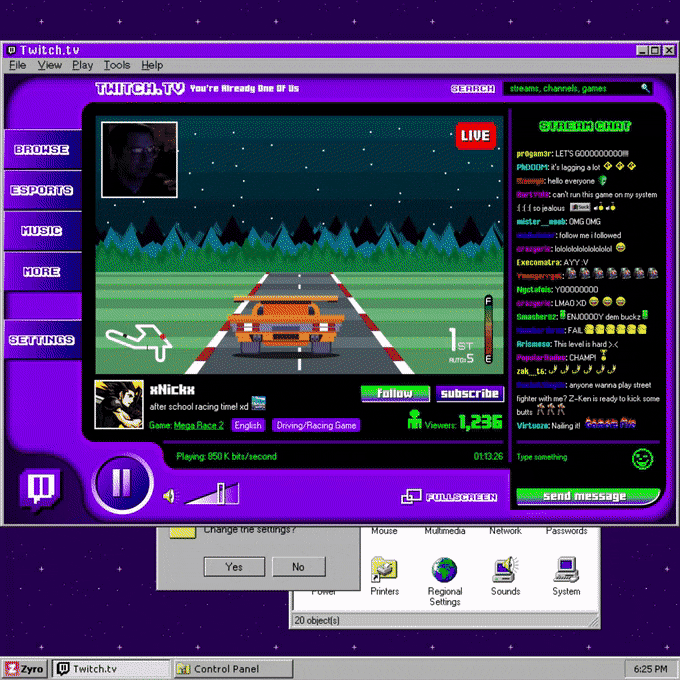Click the search magnifier icon

[x=645, y=88]
